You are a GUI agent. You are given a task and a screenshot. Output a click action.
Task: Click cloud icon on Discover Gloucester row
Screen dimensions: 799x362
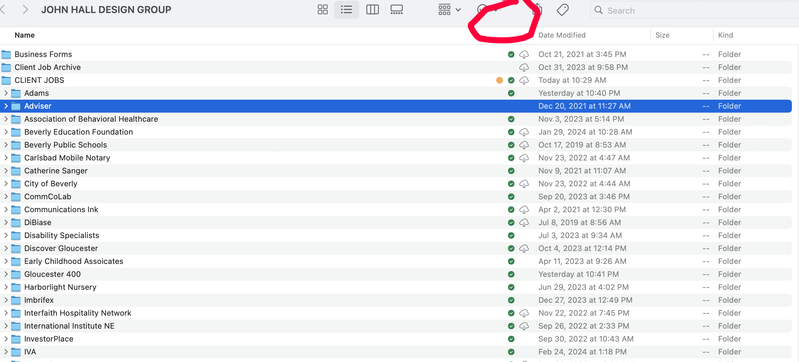click(x=524, y=248)
